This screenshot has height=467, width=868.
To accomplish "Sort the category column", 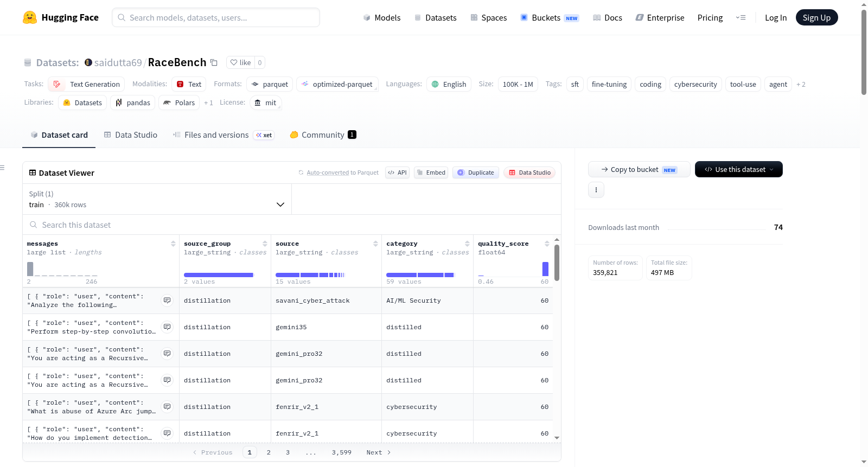I will coord(467,244).
